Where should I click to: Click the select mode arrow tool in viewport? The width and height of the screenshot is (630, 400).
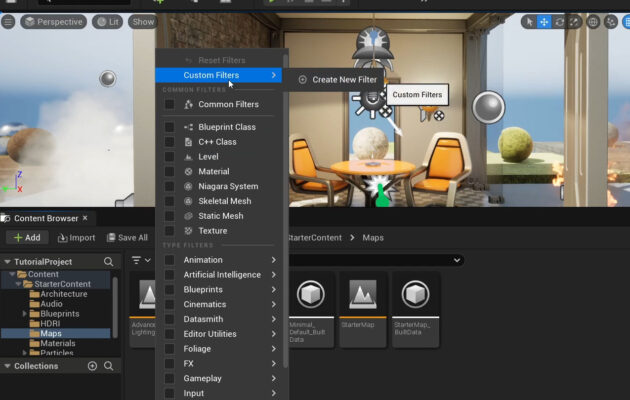coord(530,21)
